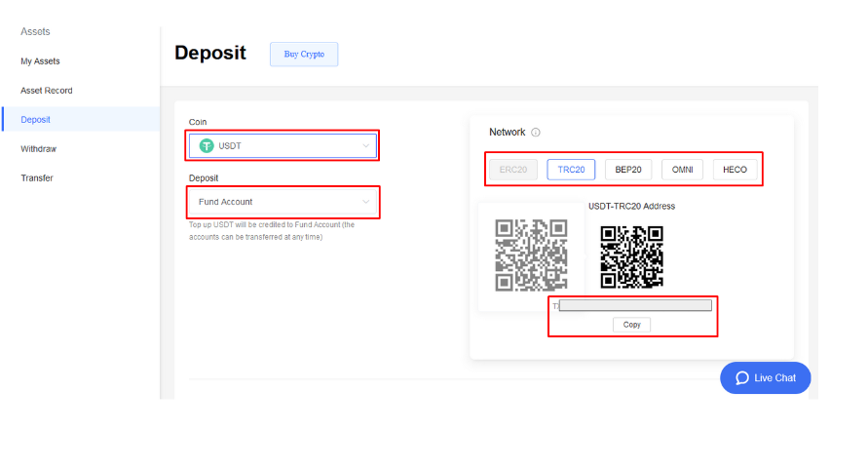The image size is (868, 469).
Task: Click the 'Assets' sidebar heading
Action: pyautogui.click(x=35, y=31)
